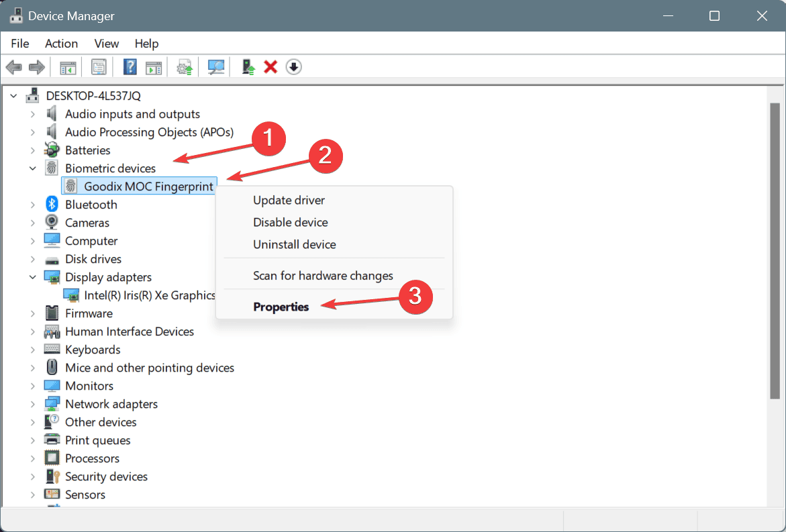The width and height of the screenshot is (786, 532).
Task: Click the Security devices key icon
Action: coord(52,476)
